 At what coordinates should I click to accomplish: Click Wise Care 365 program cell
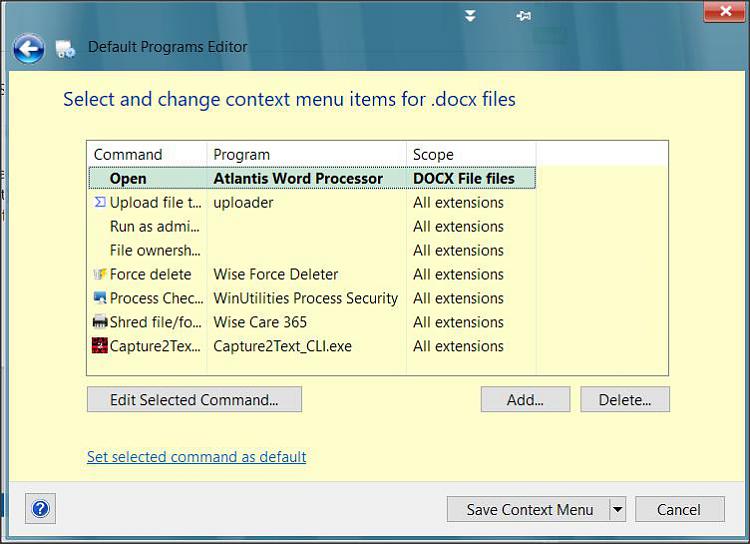[x=260, y=322]
